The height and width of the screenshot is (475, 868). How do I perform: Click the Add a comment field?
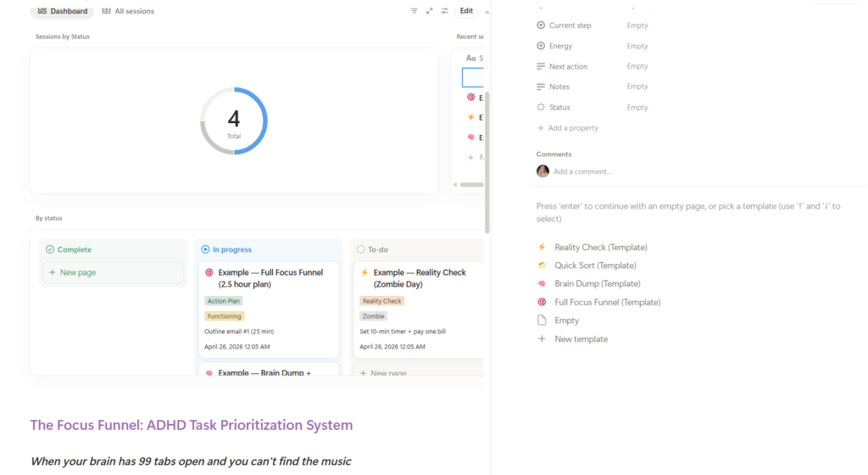[582, 171]
